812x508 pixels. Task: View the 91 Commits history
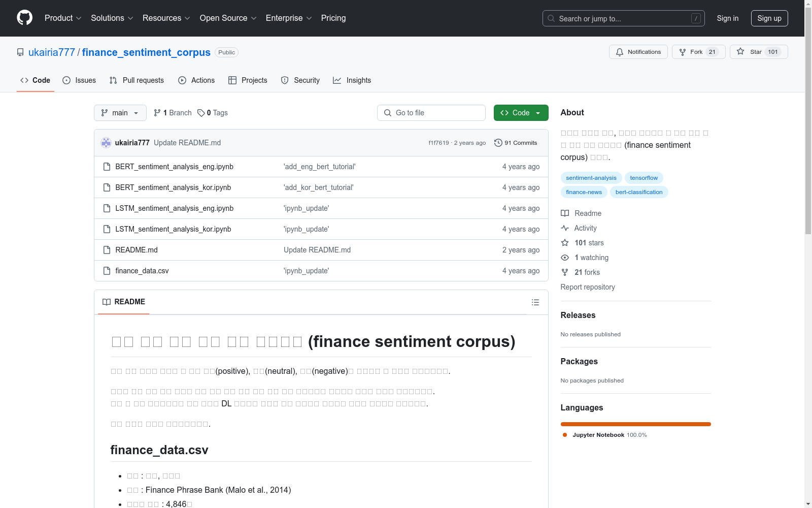tap(516, 143)
